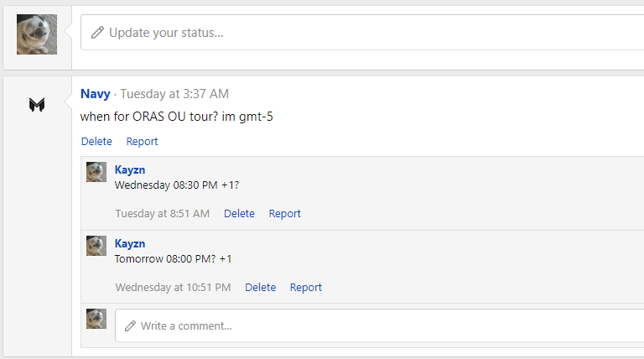Screen dimensions: 644x359
Task: Report the Tomorrow 08:00 PM comment
Action: click(x=305, y=288)
